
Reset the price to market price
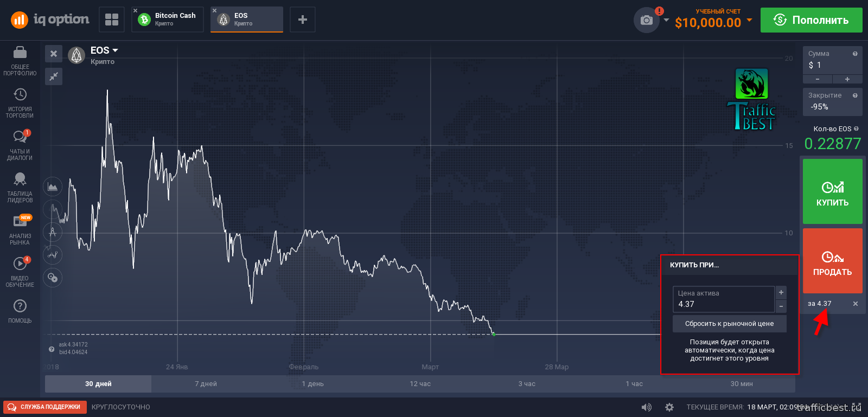click(730, 324)
